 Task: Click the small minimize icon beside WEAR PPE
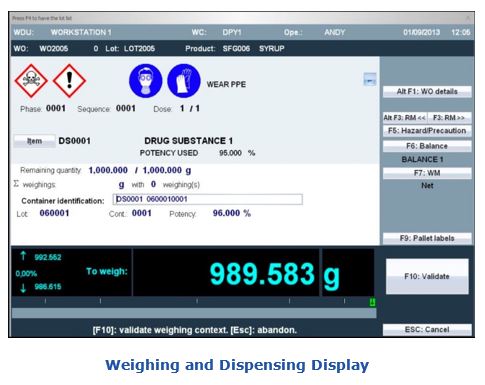370,80
